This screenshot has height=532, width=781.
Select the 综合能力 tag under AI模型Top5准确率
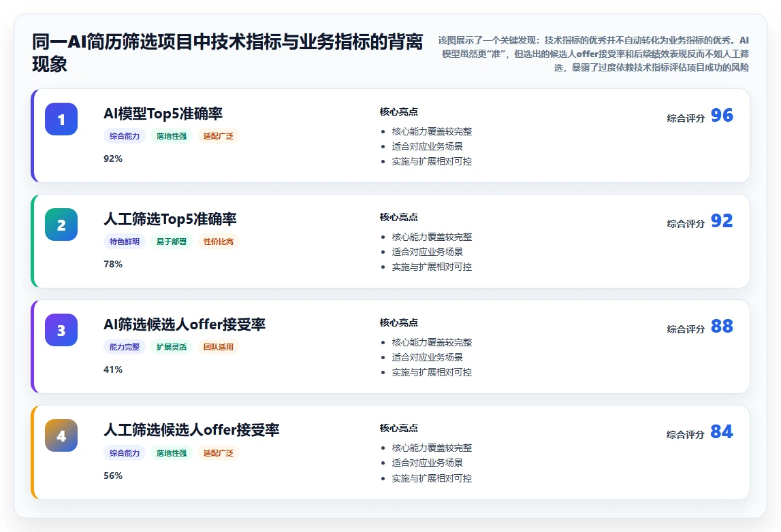pos(125,136)
